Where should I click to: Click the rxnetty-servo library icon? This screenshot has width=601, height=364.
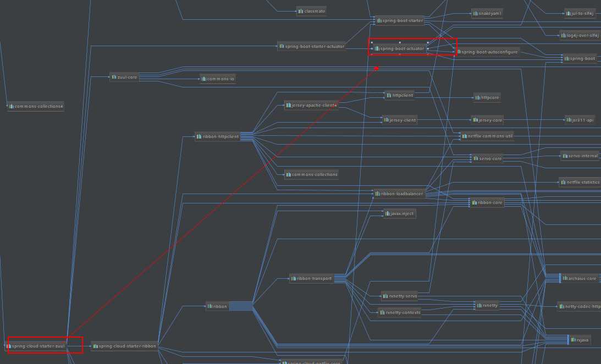[x=385, y=296]
